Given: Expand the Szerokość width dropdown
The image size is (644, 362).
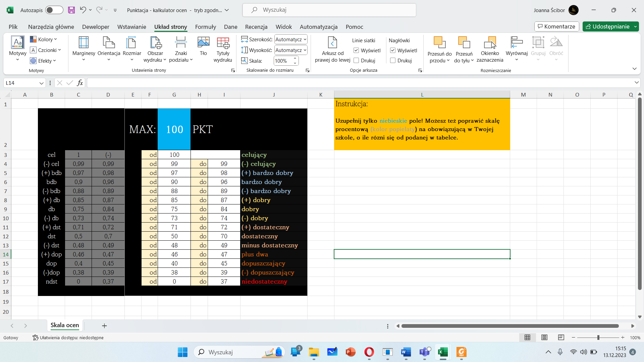Looking at the screenshot, I should pyautogui.click(x=305, y=40).
